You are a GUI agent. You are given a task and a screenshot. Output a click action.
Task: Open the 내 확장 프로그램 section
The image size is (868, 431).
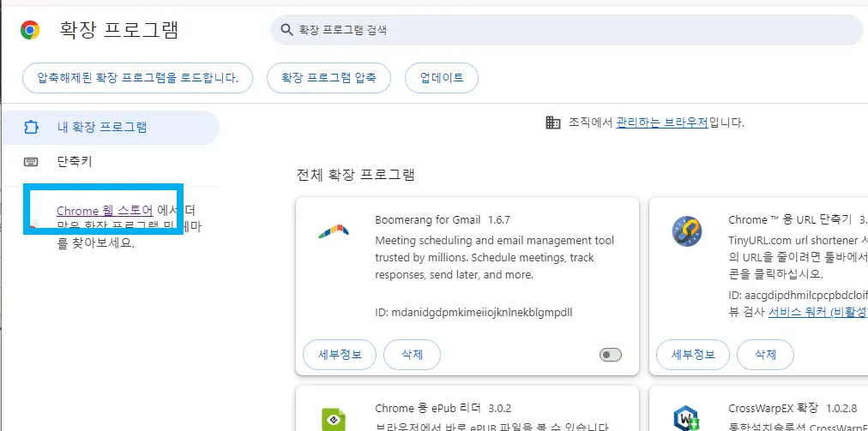111,128
